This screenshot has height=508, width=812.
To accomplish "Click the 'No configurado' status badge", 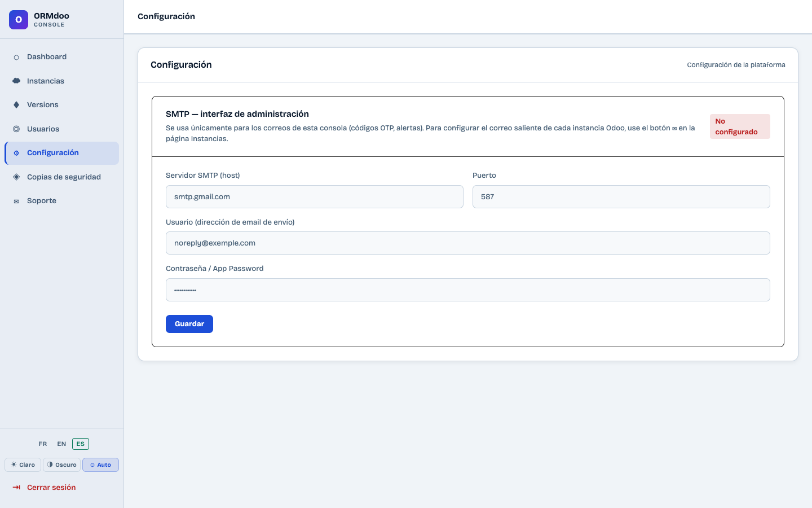I will point(740,126).
